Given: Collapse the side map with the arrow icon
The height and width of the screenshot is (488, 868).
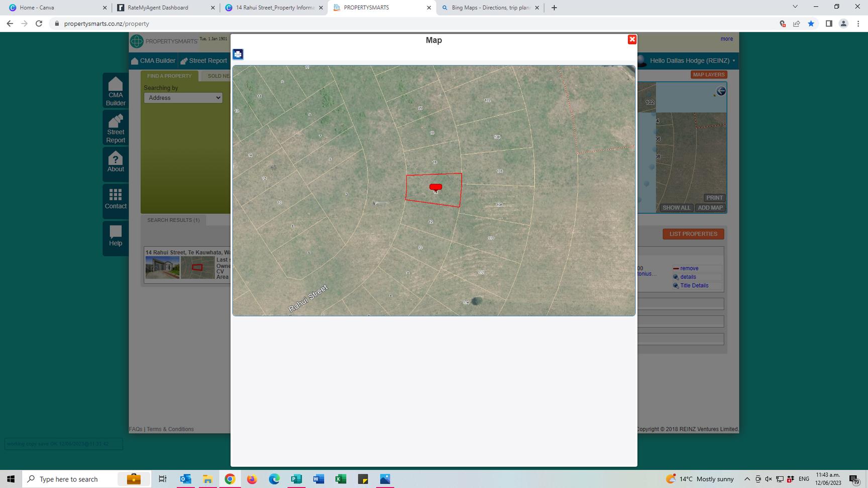Looking at the screenshot, I should (x=721, y=91).
